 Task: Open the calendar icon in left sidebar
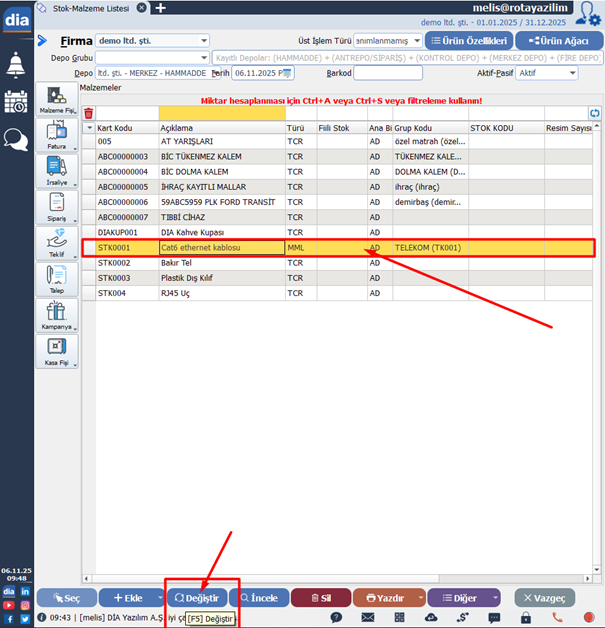click(x=16, y=102)
